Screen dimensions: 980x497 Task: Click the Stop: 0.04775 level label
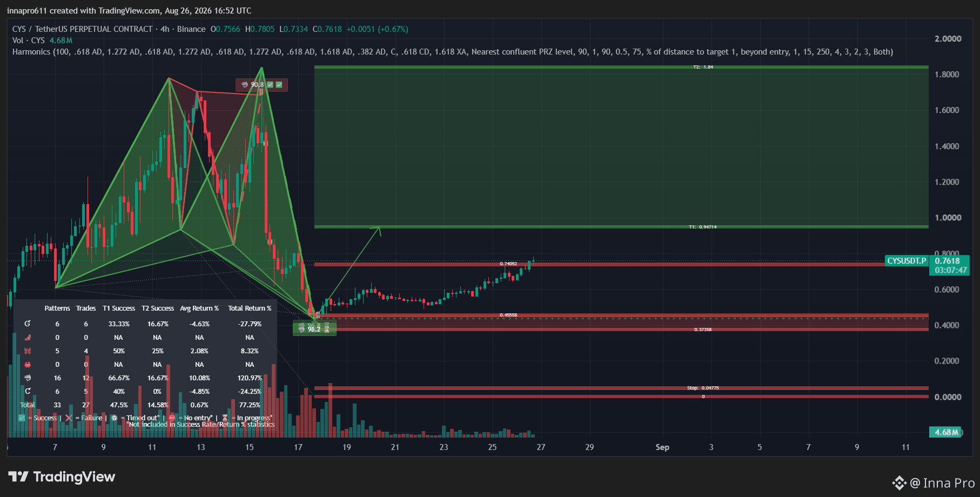[x=703, y=388]
